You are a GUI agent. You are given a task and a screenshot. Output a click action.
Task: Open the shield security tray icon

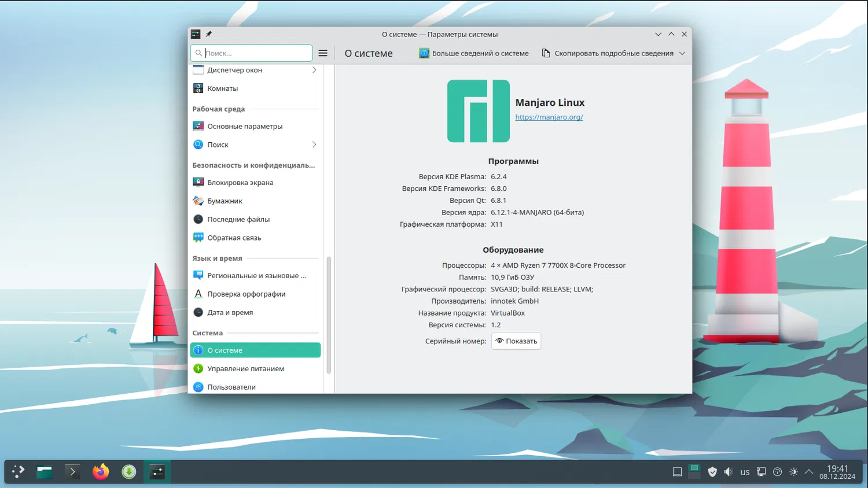(712, 472)
